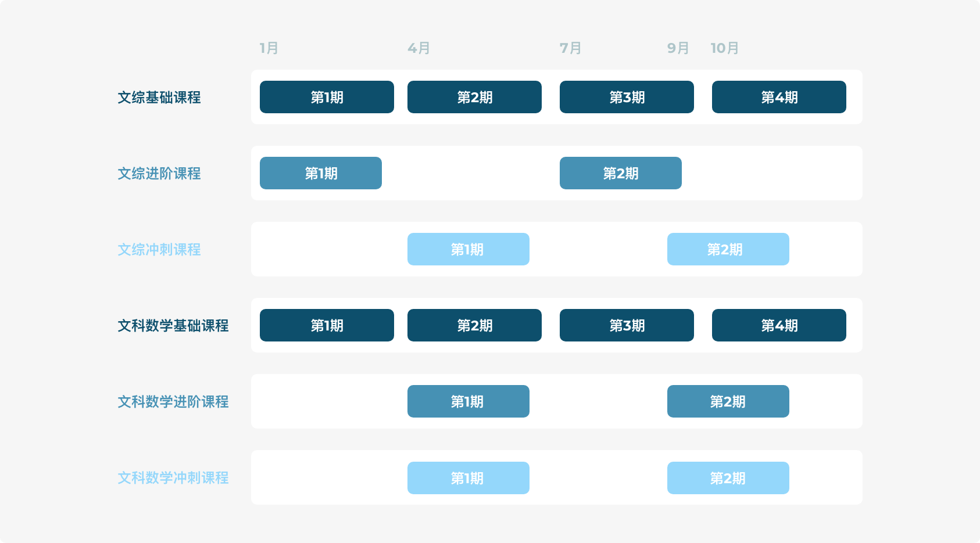Click the 10月 month header
980x543 pixels.
pos(724,48)
